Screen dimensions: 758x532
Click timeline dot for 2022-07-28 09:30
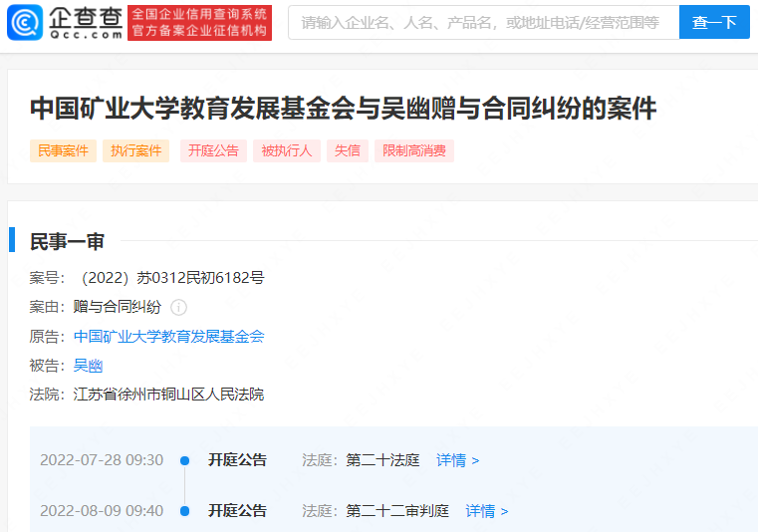[x=184, y=460]
